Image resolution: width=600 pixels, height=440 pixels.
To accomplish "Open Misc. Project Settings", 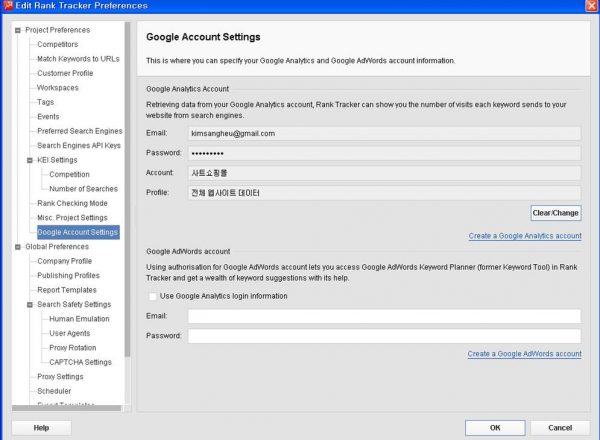I will click(x=72, y=218).
